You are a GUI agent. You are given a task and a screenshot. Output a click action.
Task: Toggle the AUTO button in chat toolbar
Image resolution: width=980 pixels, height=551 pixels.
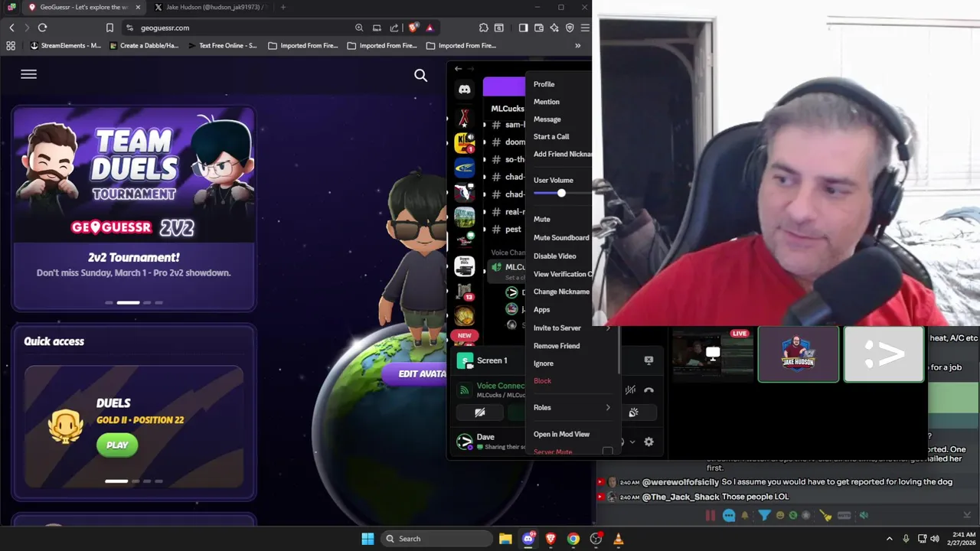(844, 516)
